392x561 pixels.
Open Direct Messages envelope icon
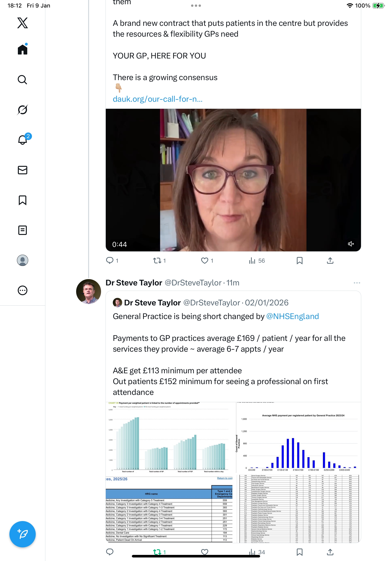click(23, 170)
